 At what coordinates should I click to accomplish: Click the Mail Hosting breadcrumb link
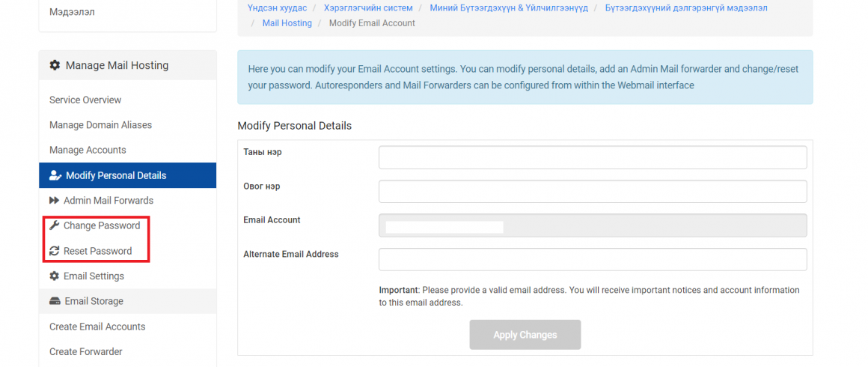287,23
